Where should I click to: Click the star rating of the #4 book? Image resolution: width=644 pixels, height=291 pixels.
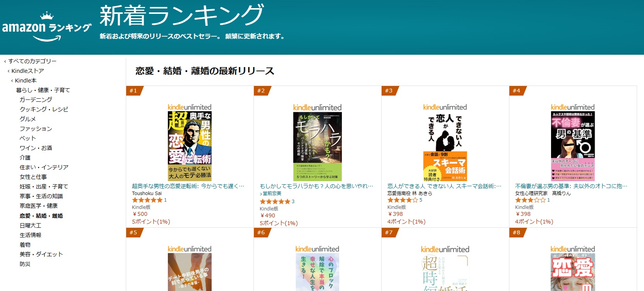point(530,200)
